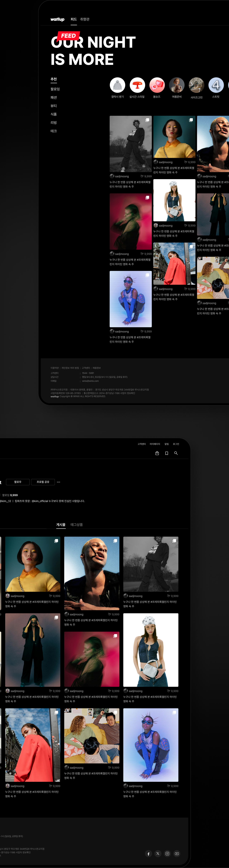Open the shopping bag icon
This screenshot has height=868, width=229.
pyautogui.click(x=157, y=453)
